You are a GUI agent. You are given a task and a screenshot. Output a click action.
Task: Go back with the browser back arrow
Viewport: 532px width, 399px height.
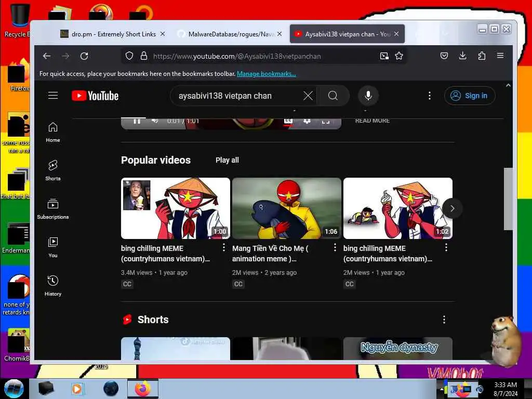[x=47, y=56]
